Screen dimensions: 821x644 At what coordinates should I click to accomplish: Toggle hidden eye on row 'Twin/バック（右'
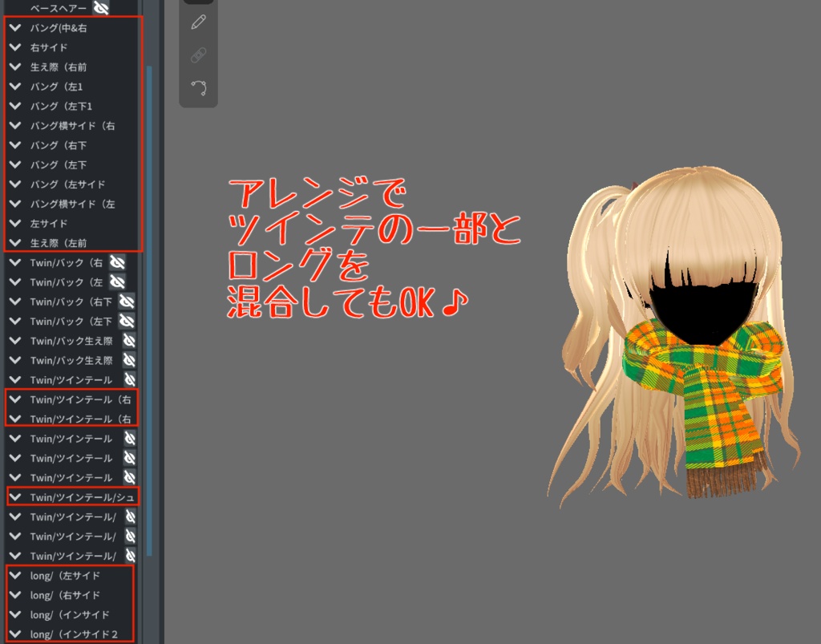click(117, 262)
